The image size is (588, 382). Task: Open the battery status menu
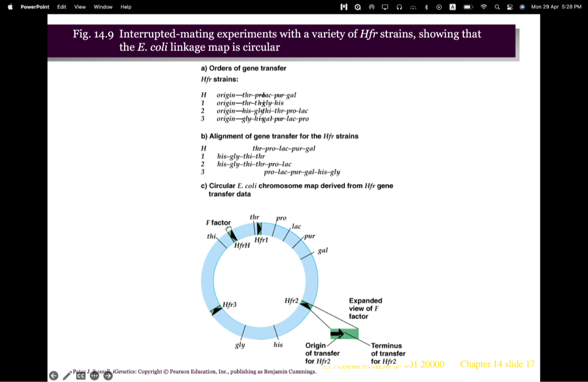[x=468, y=7]
